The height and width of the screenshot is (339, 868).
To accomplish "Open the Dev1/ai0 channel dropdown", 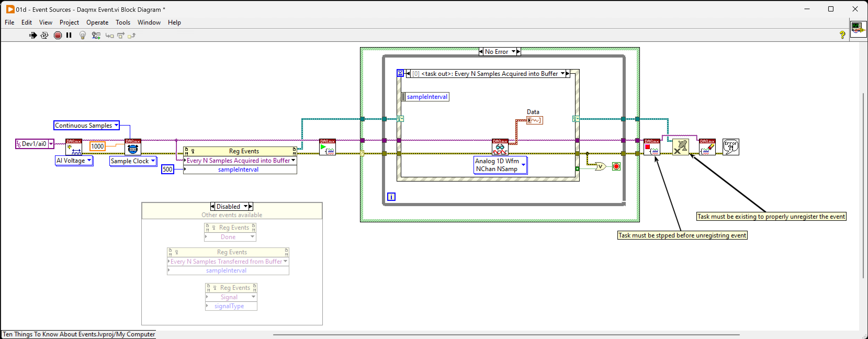I will pyautogui.click(x=51, y=144).
